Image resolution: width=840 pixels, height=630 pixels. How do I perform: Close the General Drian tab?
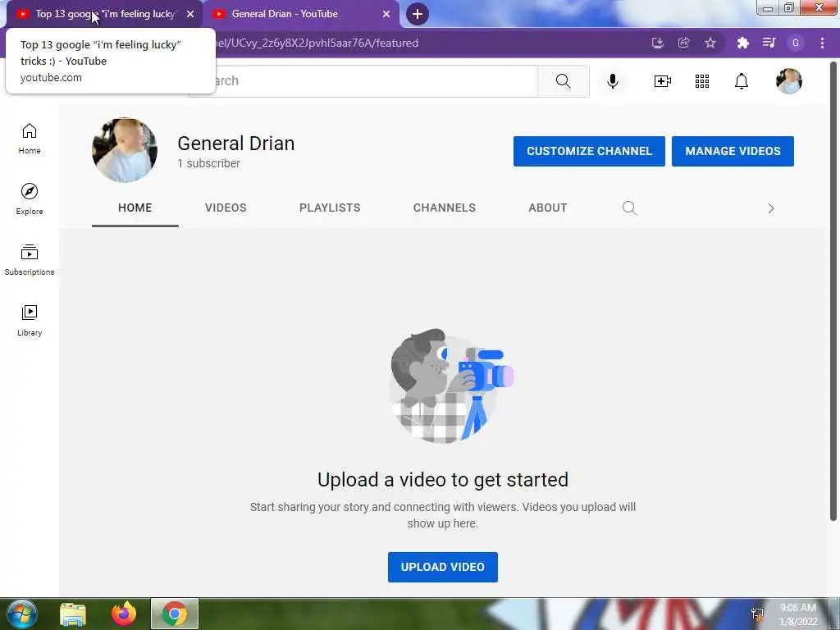pyautogui.click(x=386, y=14)
